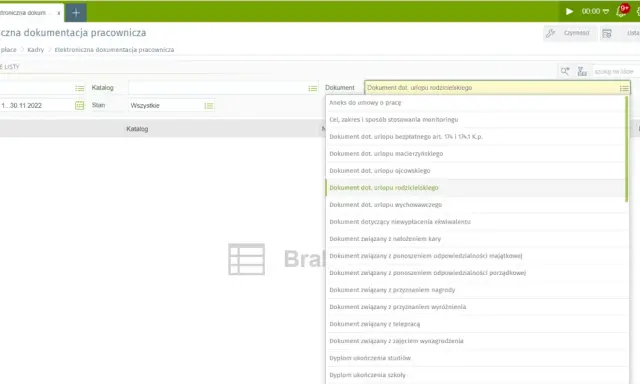Select Cel, zakres i sposób stosowania monitoringu
The height and width of the screenshot is (384, 640).
(476, 120)
